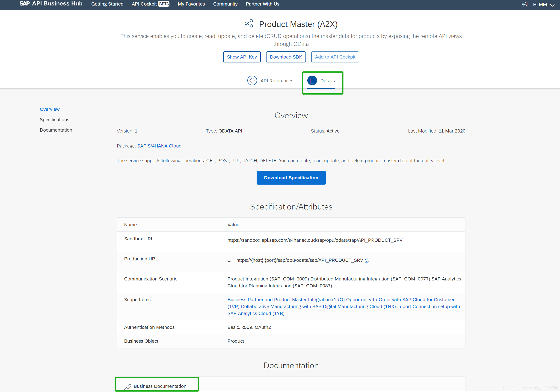Click the share icon beside Product Master title
Image resolution: width=560 pixels, height=392 pixels.
[x=249, y=24]
